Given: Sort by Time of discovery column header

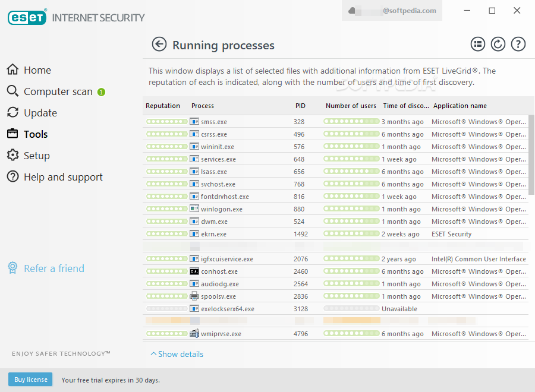Looking at the screenshot, I should tap(405, 106).
